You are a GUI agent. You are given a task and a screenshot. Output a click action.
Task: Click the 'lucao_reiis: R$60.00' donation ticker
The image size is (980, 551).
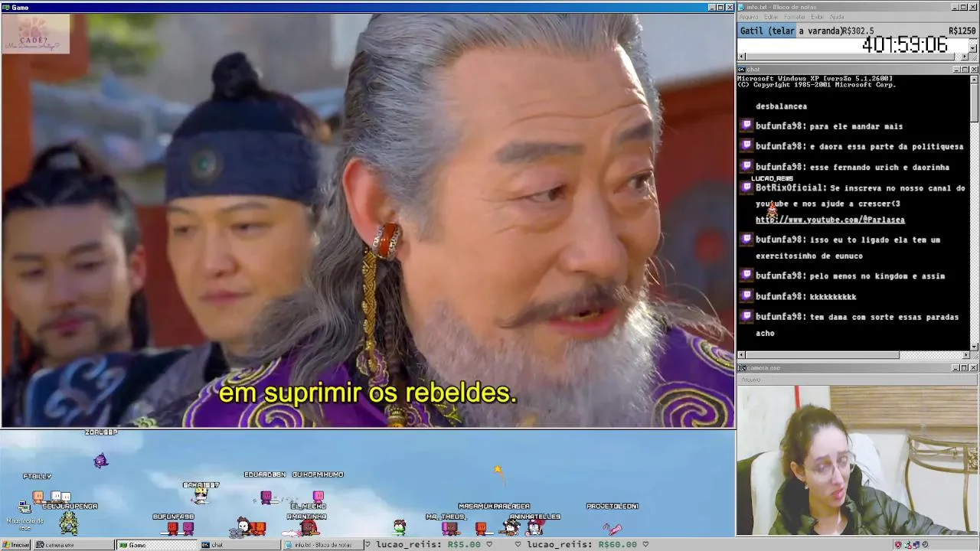[x=582, y=544]
